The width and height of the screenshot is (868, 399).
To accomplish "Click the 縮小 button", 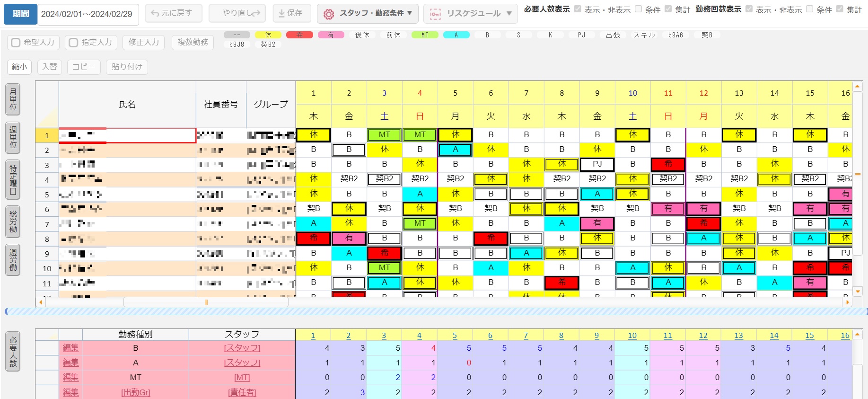I will coord(19,67).
